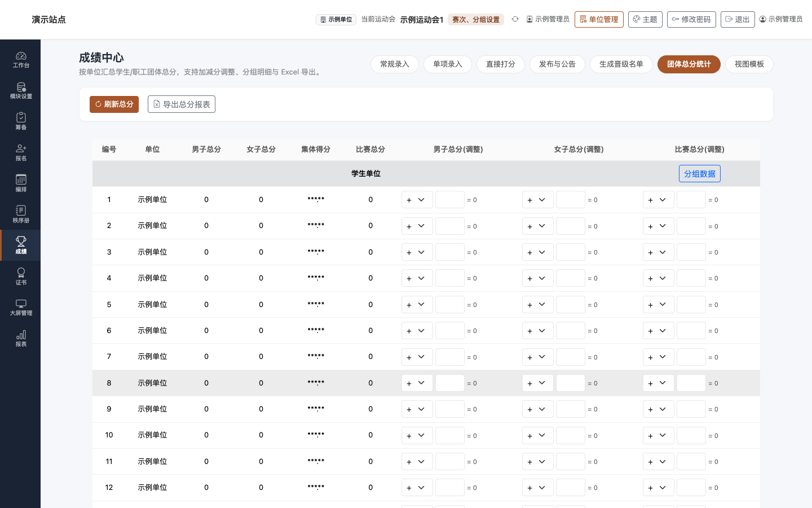Open 模块设置 in the sidebar
This screenshot has width=812, height=508.
click(x=21, y=90)
